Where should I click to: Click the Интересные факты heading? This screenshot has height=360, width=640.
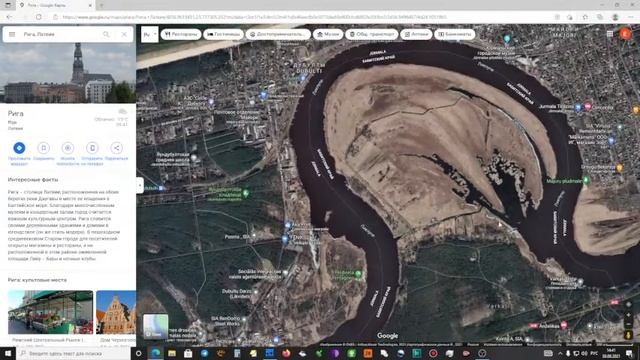click(33, 180)
